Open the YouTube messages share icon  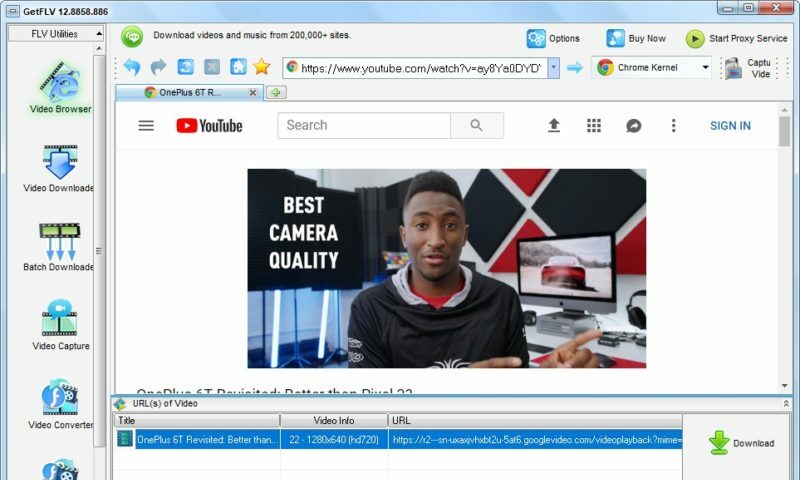(634, 125)
